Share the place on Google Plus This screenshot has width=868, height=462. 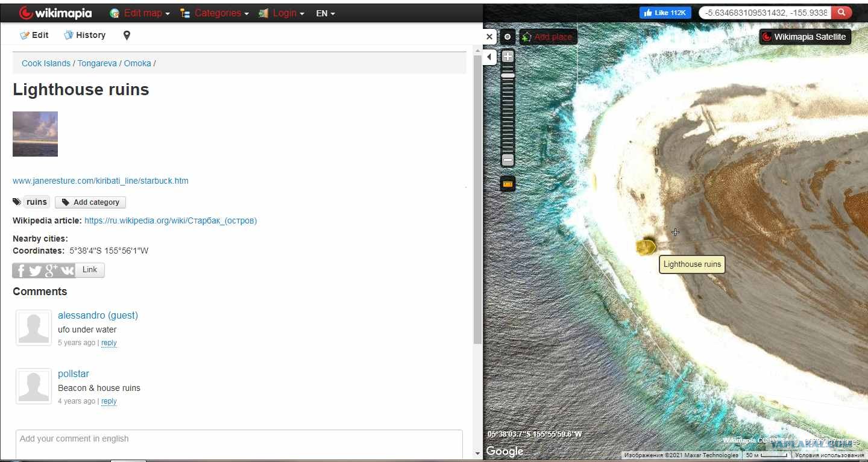tap(52, 270)
